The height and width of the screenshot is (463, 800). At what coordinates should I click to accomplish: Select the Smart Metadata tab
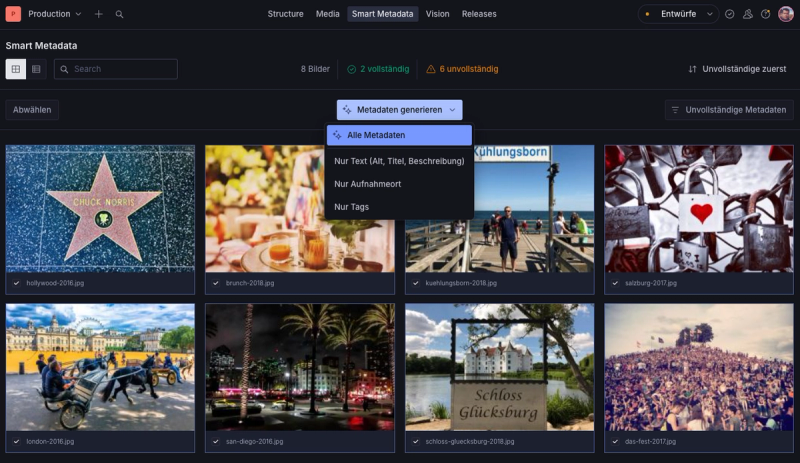pyautogui.click(x=383, y=14)
